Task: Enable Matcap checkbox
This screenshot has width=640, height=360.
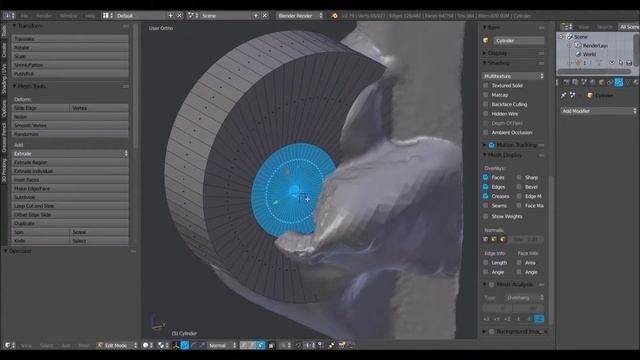Action: coord(486,95)
